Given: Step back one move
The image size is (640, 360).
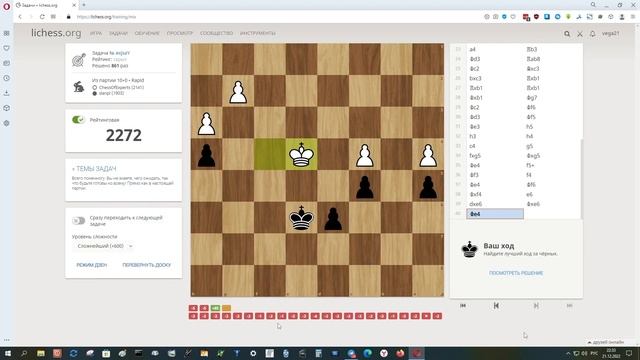Looking at the screenshot, I should pos(496,306).
